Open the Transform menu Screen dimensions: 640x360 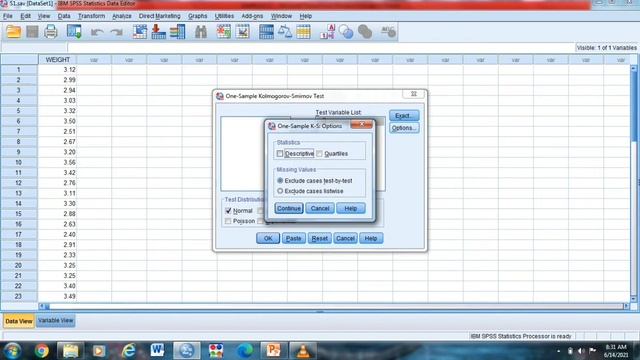click(91, 16)
